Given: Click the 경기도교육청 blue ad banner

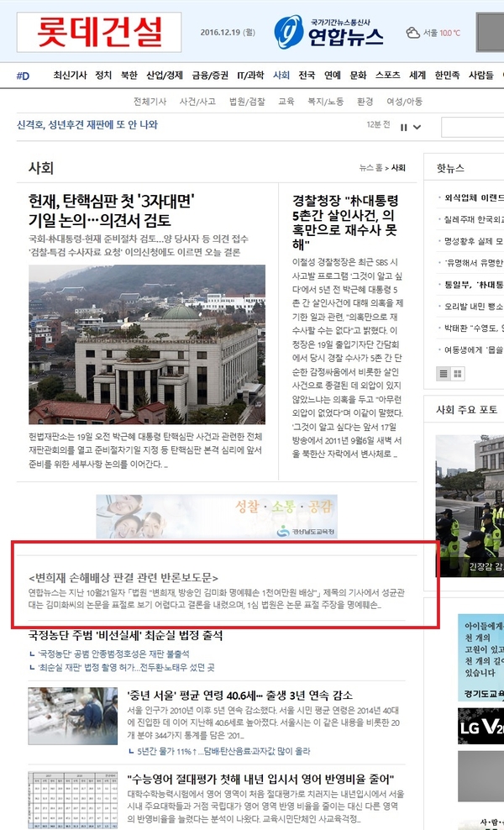Looking at the screenshot, I should point(480,658).
